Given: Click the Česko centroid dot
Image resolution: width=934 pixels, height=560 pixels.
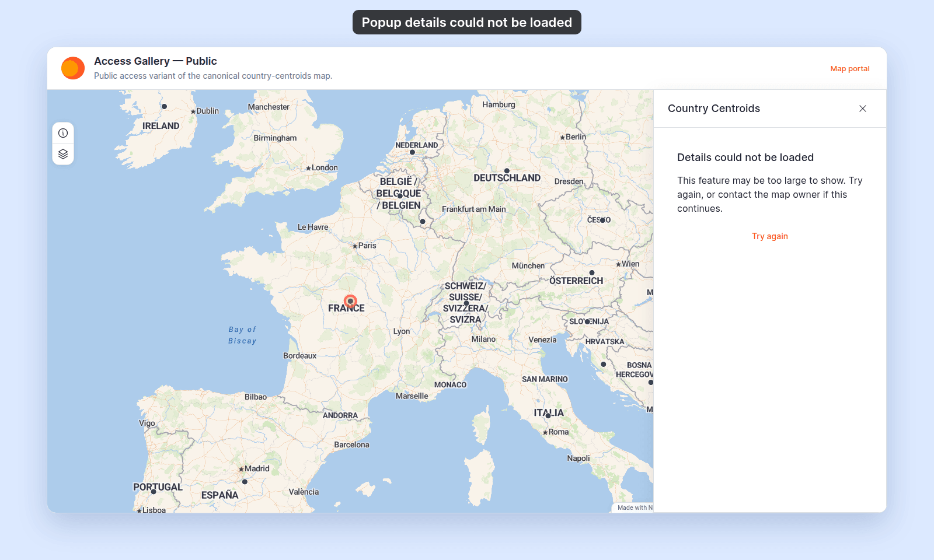Looking at the screenshot, I should click(x=602, y=220).
